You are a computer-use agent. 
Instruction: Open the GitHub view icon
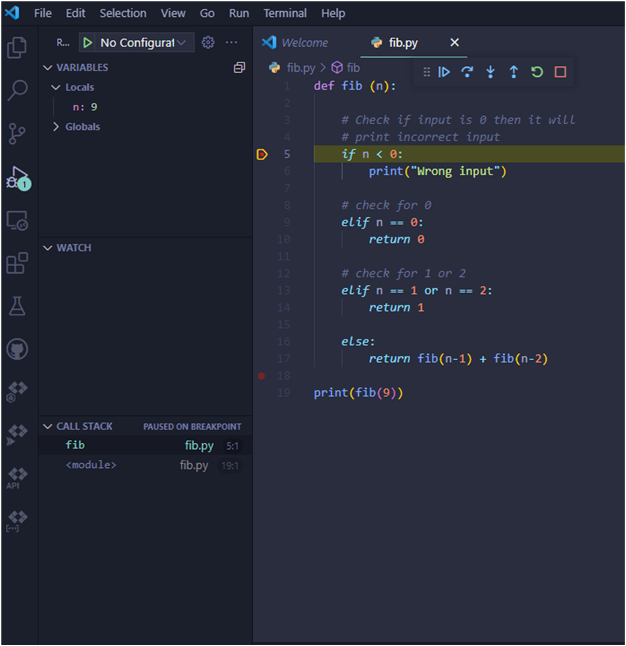coord(17,349)
